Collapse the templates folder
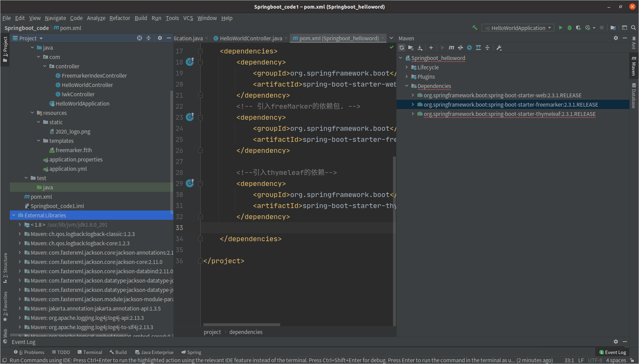The width and height of the screenshot is (639, 364). (x=38, y=141)
